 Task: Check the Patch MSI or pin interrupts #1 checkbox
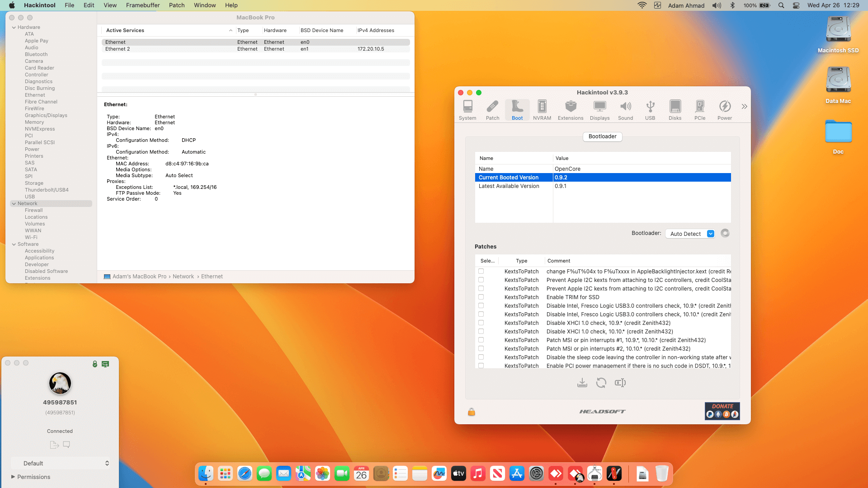point(481,340)
